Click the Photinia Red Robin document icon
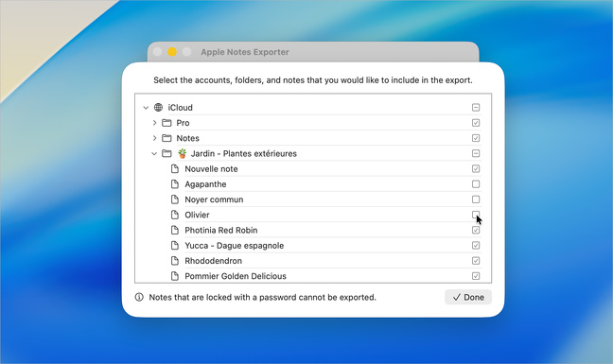 (x=175, y=230)
